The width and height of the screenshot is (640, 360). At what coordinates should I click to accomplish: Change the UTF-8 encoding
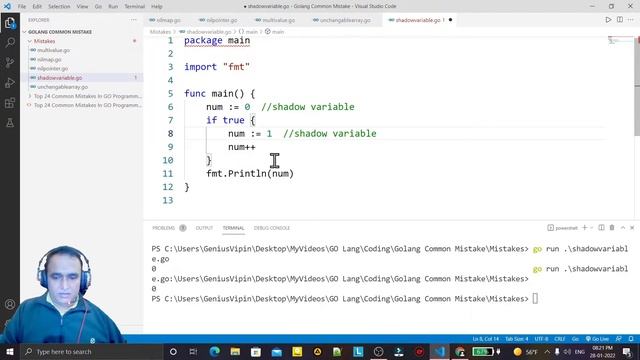(542, 339)
